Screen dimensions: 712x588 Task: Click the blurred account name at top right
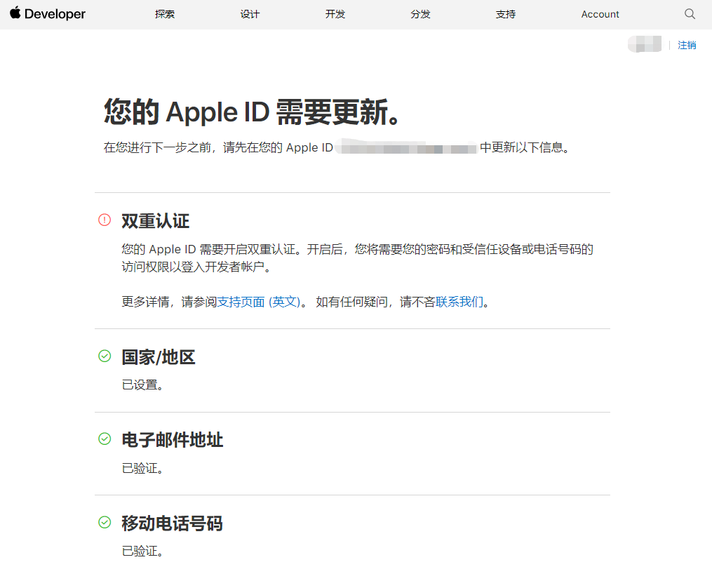(645, 45)
